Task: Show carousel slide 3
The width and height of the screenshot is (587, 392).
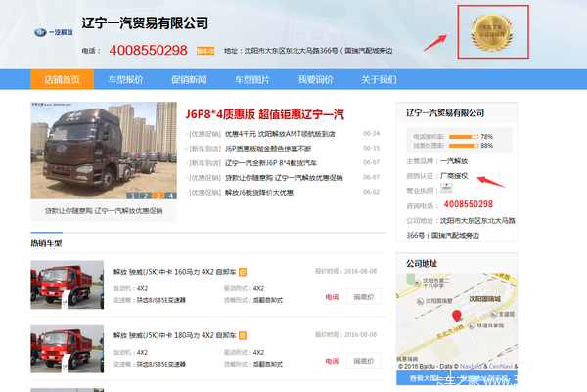Action: [158, 196]
